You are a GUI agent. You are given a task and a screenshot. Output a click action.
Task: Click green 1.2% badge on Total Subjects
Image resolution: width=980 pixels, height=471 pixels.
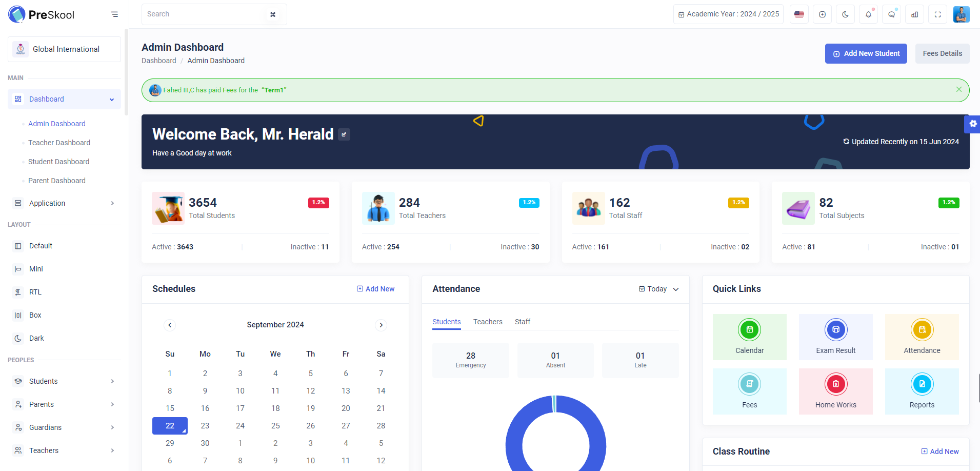click(949, 203)
